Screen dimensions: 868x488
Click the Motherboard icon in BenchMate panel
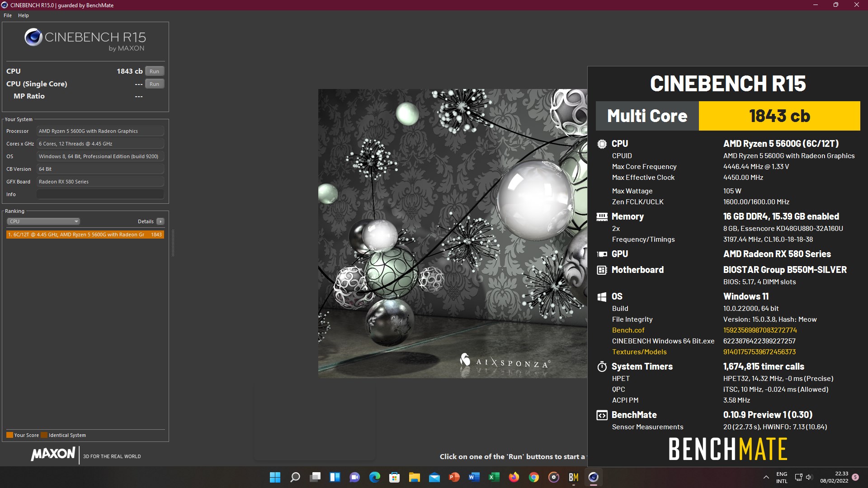point(602,270)
